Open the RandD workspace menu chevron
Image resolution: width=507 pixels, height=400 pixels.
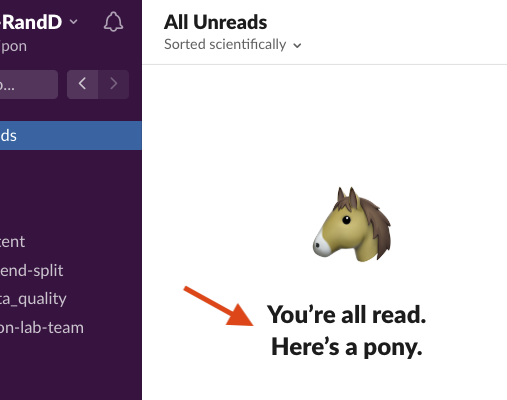pos(74,22)
